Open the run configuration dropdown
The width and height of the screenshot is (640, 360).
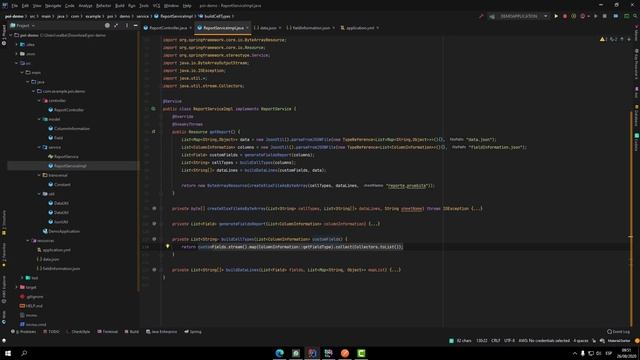tap(520, 16)
